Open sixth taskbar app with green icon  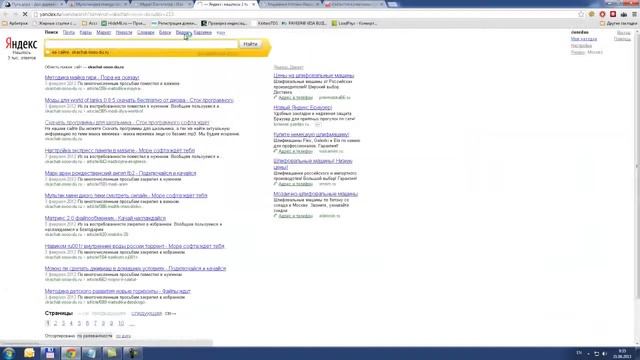[x=111, y=353]
